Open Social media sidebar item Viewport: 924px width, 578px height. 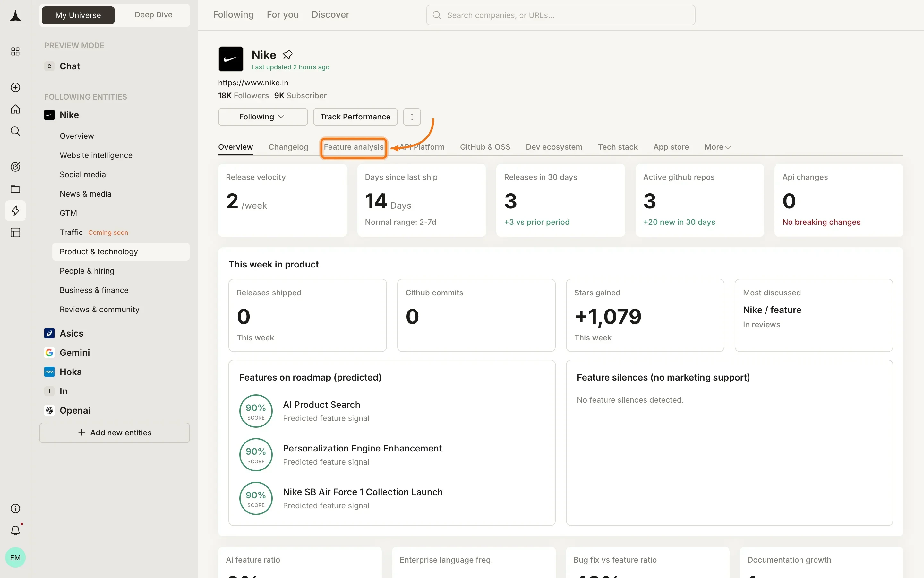tap(82, 174)
